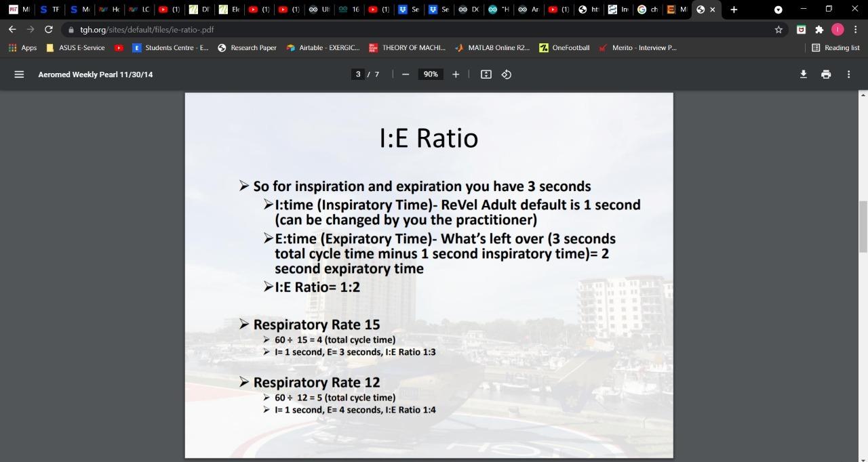The width and height of the screenshot is (868, 462).
Task: Click the 'Respiratory Rate 15' heading
Action: coord(316,324)
